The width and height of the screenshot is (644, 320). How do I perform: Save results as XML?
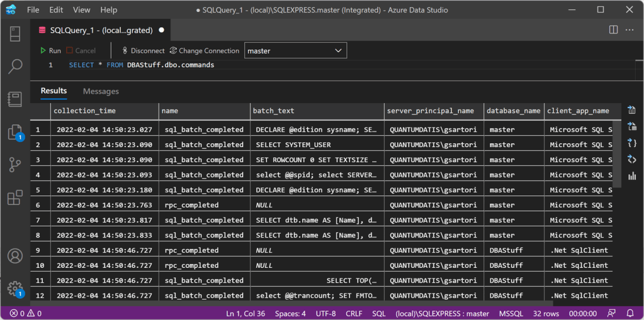tap(632, 160)
